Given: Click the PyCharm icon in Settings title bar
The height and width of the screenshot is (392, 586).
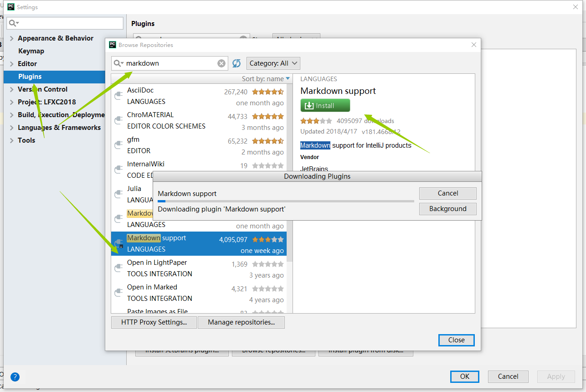Looking at the screenshot, I should pyautogui.click(x=11, y=7).
